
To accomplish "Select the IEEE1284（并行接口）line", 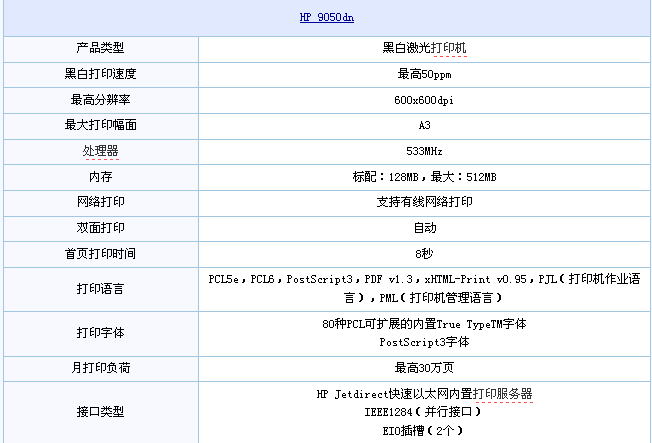I will pyautogui.click(x=424, y=412).
